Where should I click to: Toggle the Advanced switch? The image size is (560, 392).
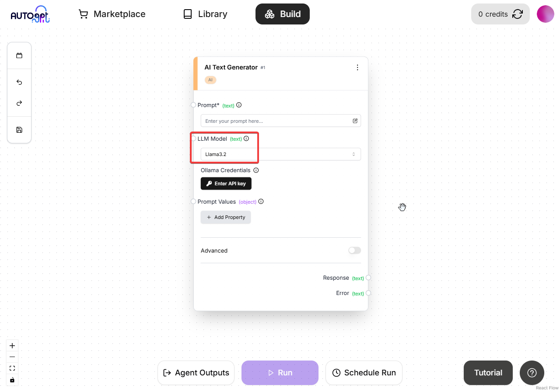[x=355, y=250]
